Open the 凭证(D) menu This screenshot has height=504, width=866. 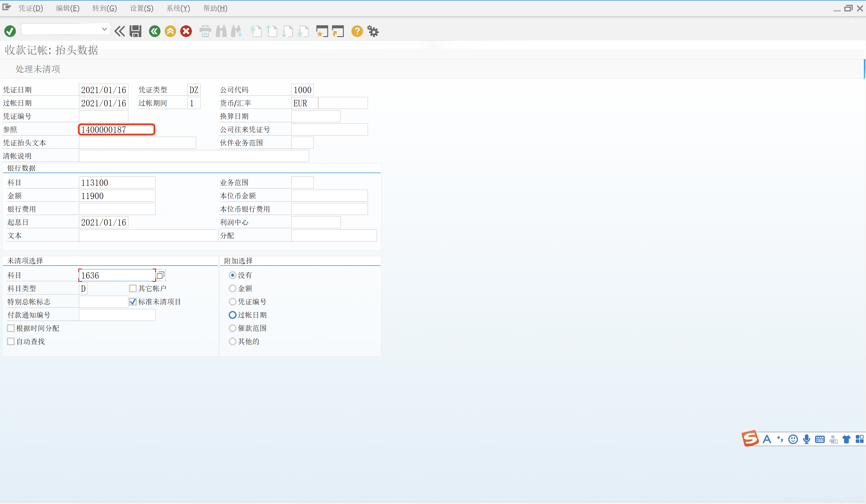click(31, 8)
